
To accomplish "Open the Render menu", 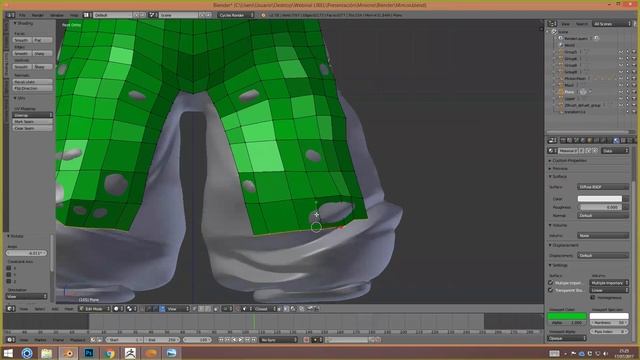I will [38, 15].
